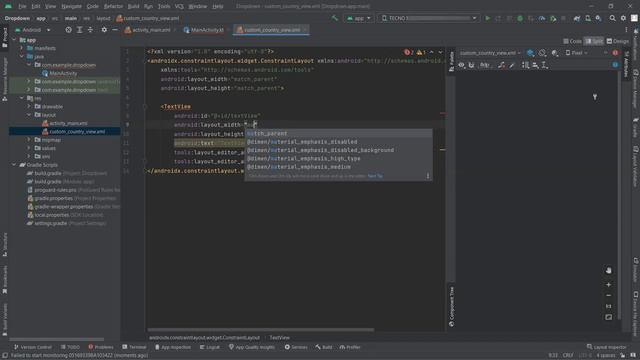Collapse the res folder in project tree
Image resolution: width=640 pixels, height=360 pixels.
pyautogui.click(x=22, y=98)
